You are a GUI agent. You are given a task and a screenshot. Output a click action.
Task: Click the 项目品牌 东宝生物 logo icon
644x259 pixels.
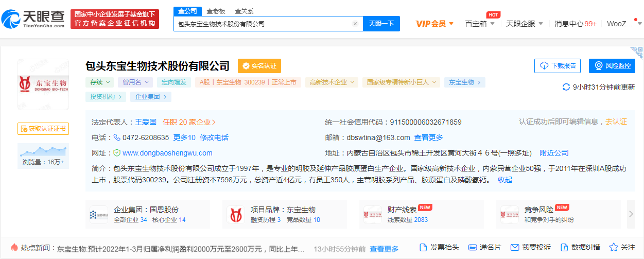pyautogui.click(x=237, y=215)
